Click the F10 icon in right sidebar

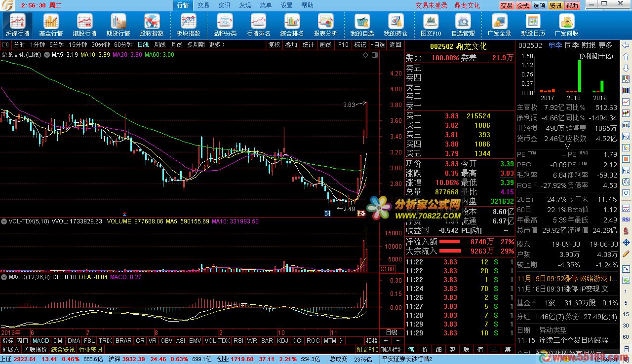626,136
